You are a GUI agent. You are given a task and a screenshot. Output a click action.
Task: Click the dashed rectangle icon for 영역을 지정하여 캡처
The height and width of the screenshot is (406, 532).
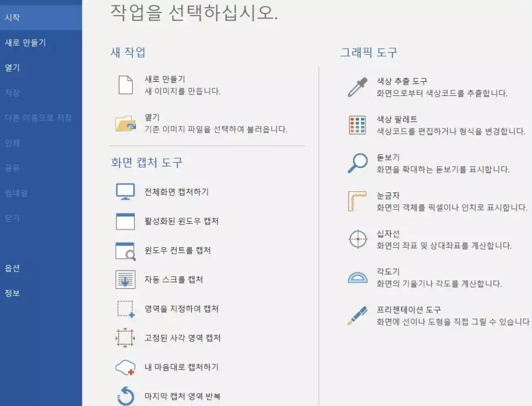click(126, 309)
